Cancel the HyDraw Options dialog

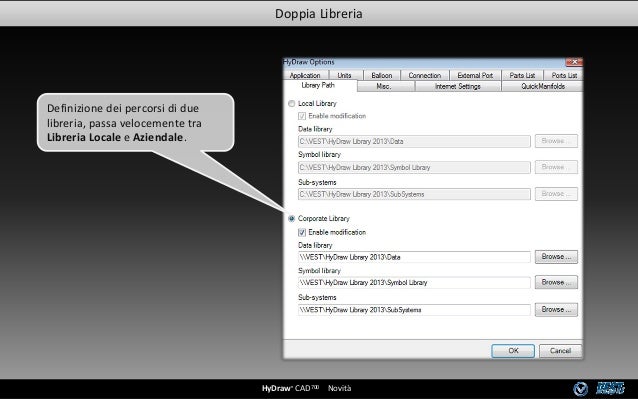pyautogui.click(x=560, y=351)
